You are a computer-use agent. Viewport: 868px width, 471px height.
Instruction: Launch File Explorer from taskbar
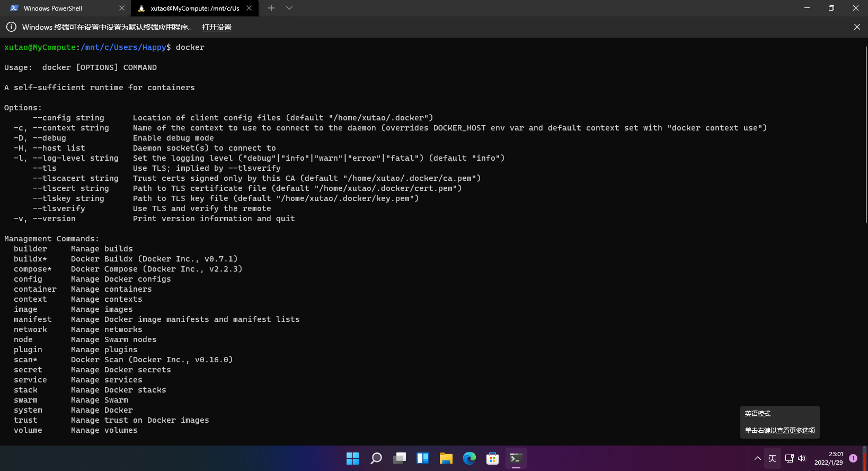pos(446,458)
